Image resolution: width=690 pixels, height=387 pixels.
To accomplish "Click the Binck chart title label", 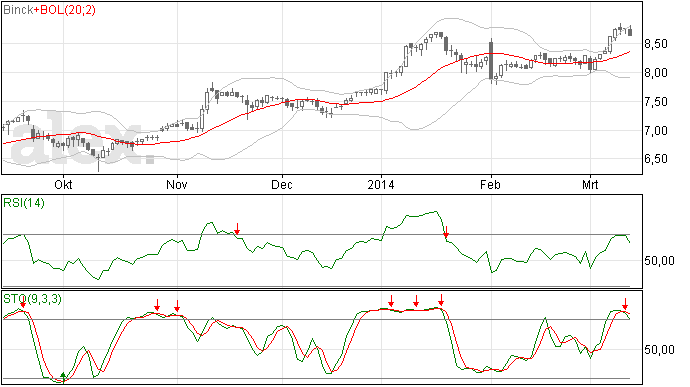I will tap(18, 10).
